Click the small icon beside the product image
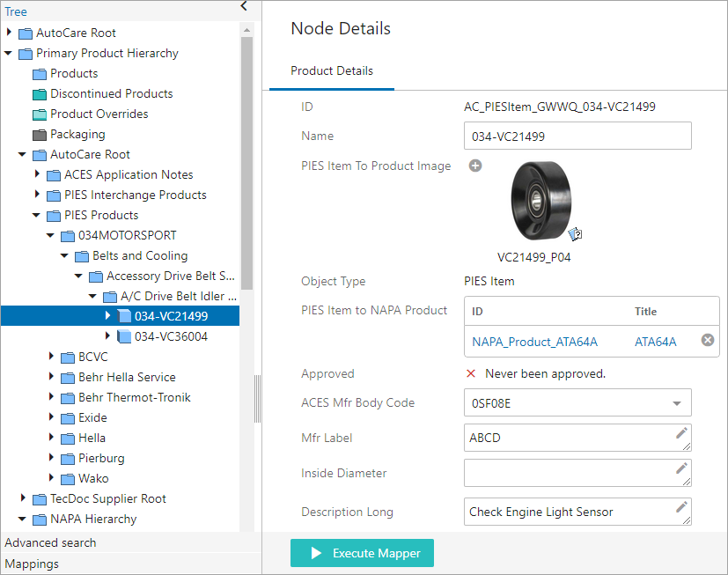The height and width of the screenshot is (575, 728). (x=575, y=234)
